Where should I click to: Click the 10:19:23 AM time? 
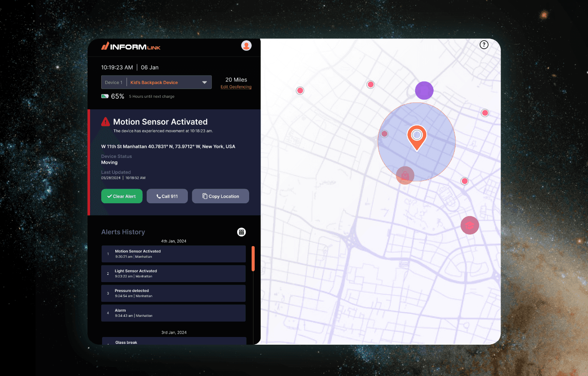tap(117, 67)
